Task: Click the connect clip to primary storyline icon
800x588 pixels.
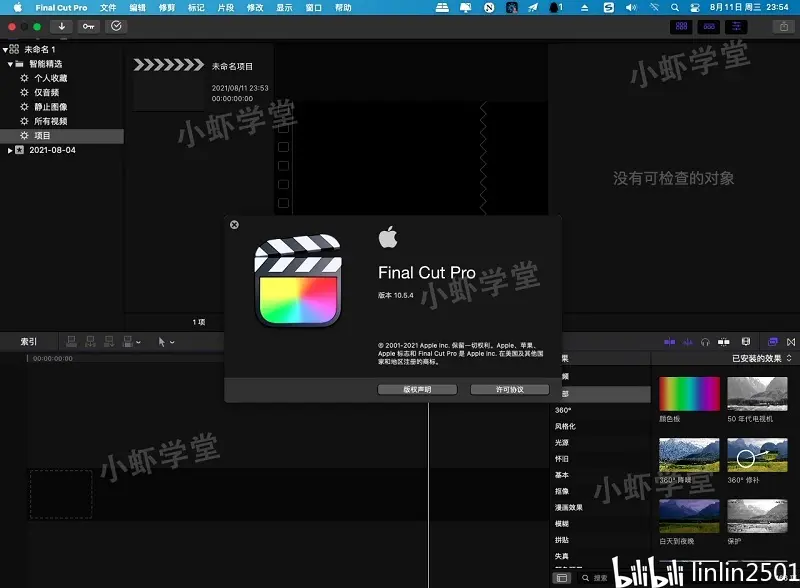Action: (x=71, y=341)
